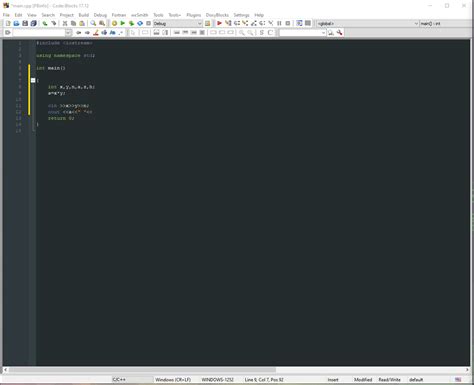Open the main() : int function dropdown
This screenshot has width=474, height=385.
coord(446,23)
